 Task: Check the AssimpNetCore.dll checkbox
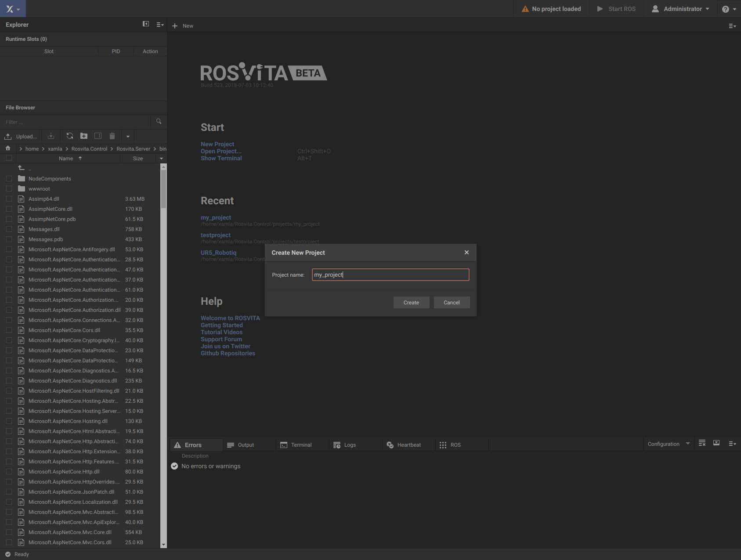[x=9, y=209]
